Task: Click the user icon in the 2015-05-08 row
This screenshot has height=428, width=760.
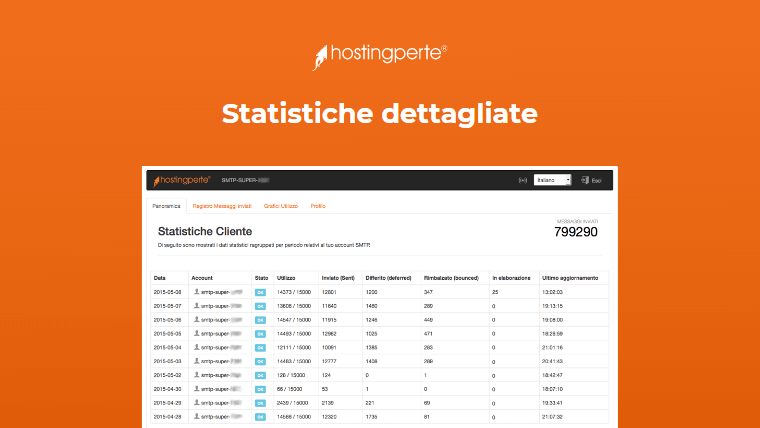Action: click(x=197, y=291)
